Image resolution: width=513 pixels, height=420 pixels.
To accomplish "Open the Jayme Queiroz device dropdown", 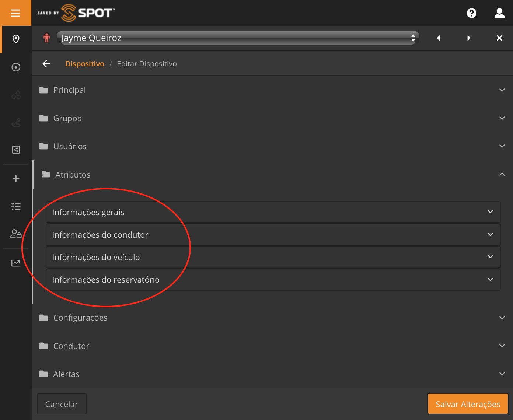I will click(x=238, y=38).
